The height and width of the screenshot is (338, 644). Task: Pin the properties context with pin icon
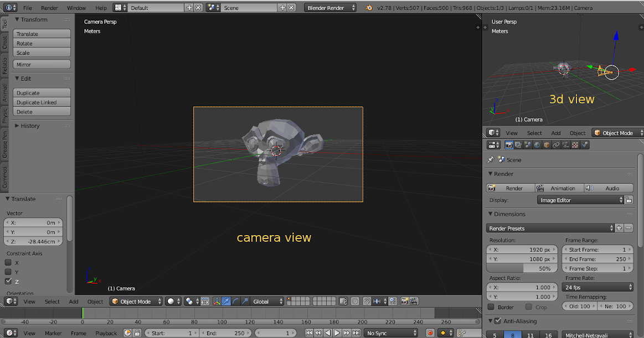(490, 160)
